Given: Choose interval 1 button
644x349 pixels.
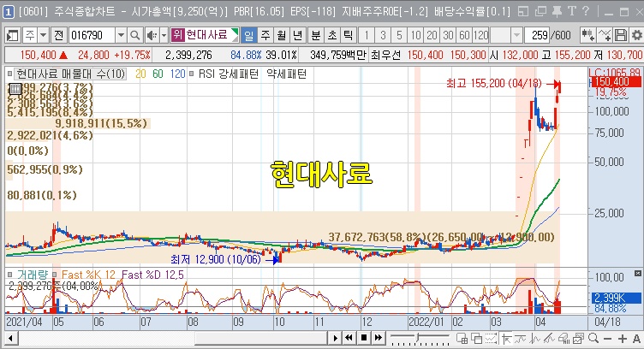Looking at the screenshot, I should [366, 35].
